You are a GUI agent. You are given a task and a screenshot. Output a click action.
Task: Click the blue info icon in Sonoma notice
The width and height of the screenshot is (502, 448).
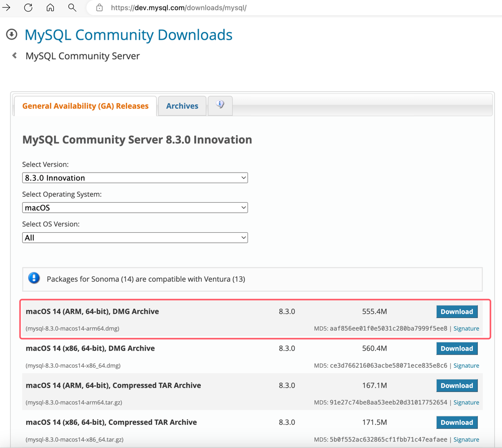34,278
